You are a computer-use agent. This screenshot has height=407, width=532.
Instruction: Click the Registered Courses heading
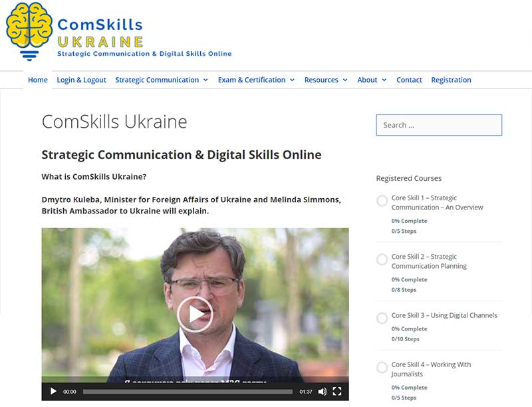coord(409,178)
